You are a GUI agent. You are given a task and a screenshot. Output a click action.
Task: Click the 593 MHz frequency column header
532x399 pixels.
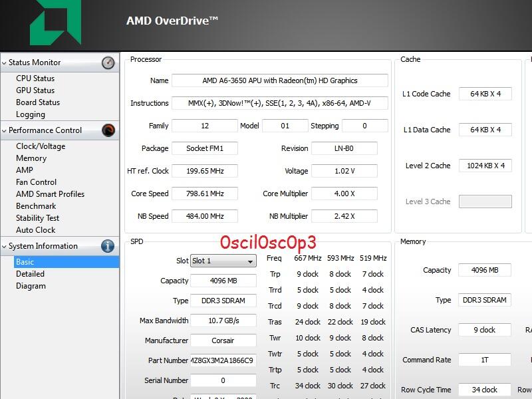[x=340, y=258]
